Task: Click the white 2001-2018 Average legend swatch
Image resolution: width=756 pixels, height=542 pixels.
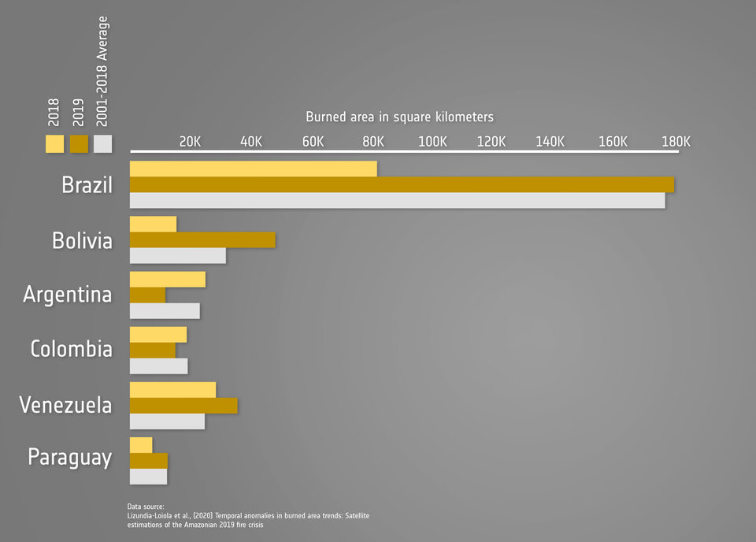Action: 102,143
